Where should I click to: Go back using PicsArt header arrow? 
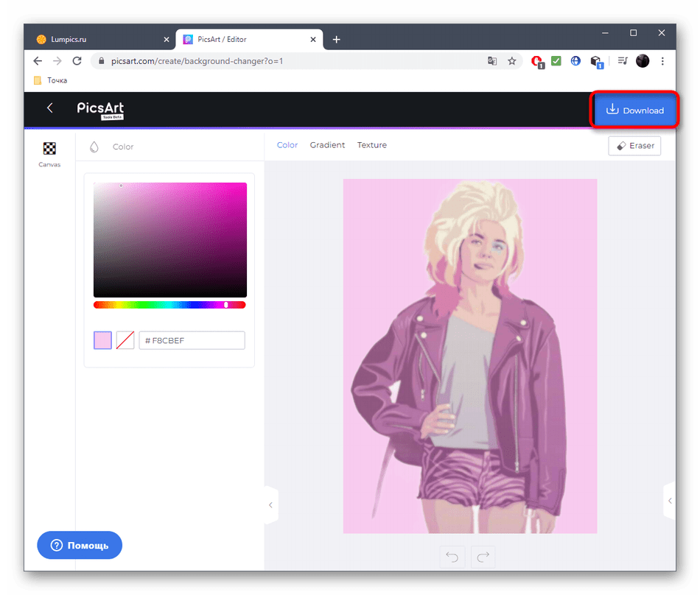click(x=50, y=108)
